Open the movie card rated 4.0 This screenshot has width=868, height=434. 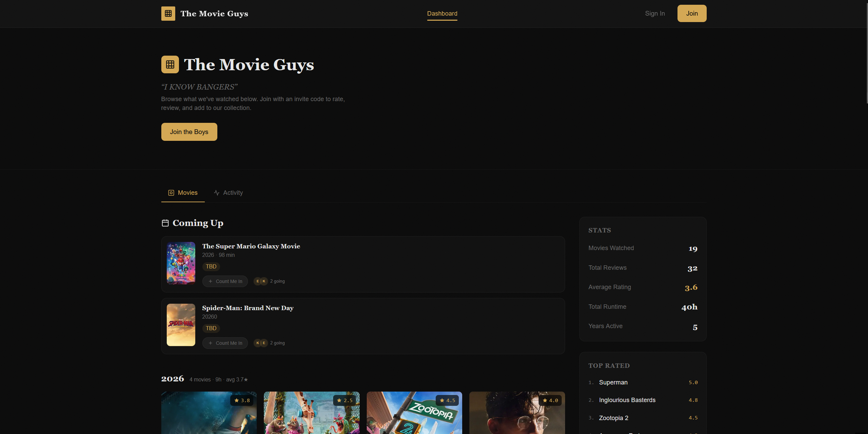coord(517,413)
